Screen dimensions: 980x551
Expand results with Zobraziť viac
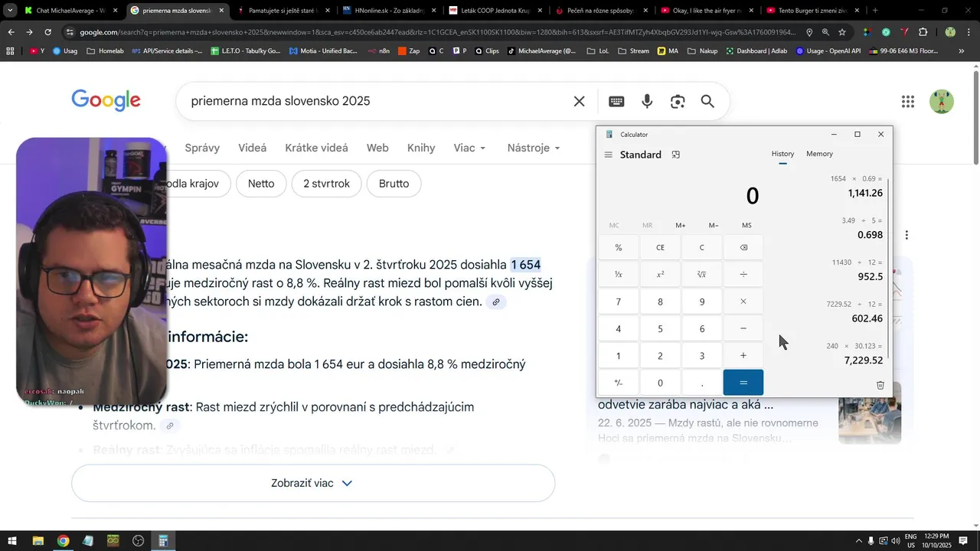(313, 483)
